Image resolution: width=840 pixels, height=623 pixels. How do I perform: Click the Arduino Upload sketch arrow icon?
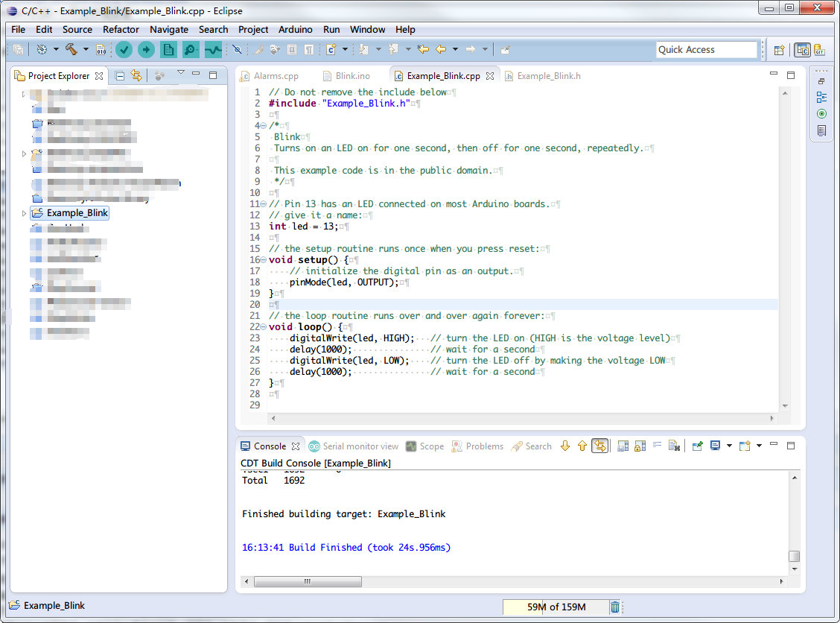pos(146,50)
